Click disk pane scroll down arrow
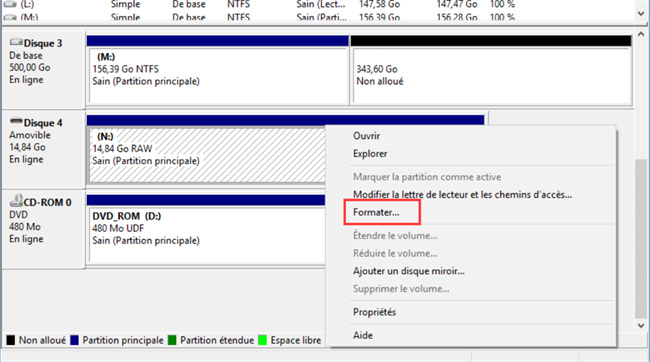This screenshot has width=650, height=362. coord(641,326)
